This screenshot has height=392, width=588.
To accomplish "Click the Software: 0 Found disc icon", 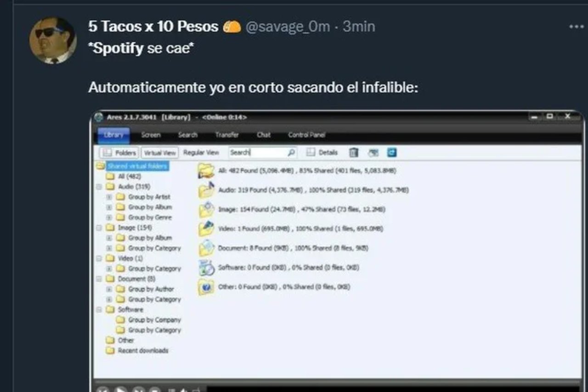I will [206, 267].
